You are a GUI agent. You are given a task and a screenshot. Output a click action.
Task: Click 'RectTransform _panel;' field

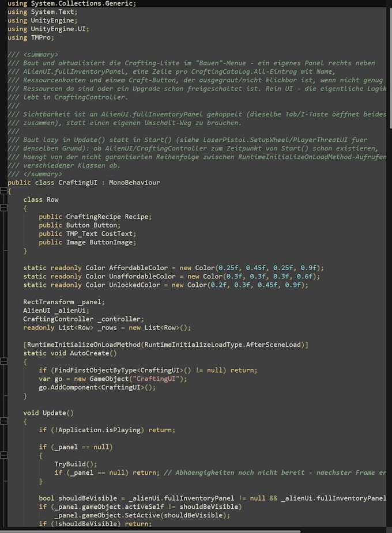coord(64,302)
